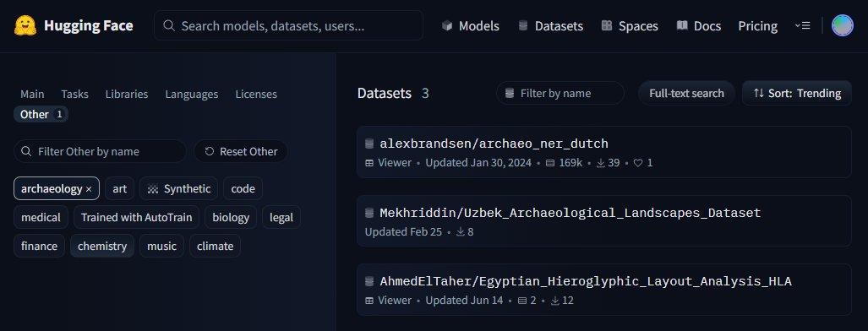The height and width of the screenshot is (331, 868).
Task: Toggle the finance tag filter
Action: point(40,246)
